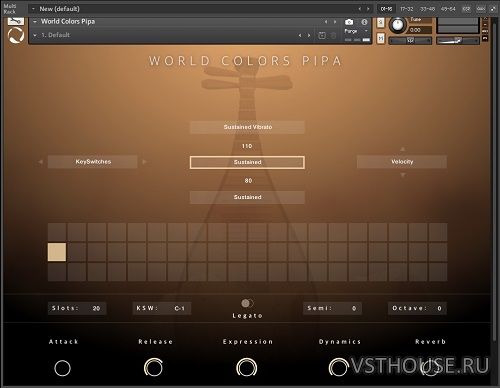Screen dimensions: 500x388
Task: Click right arrow beside KeySwitches
Action: click(144, 162)
